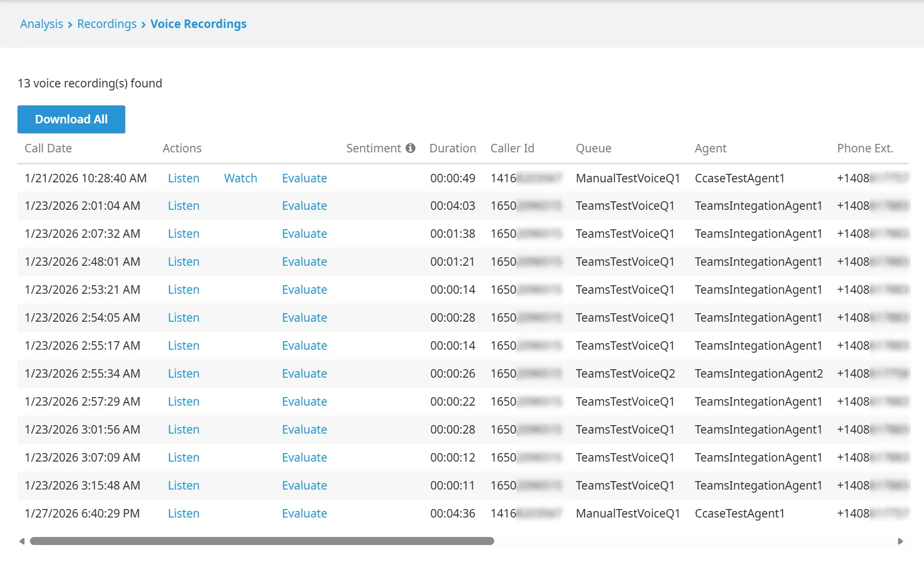Click the Phone Ext. column header
924x568 pixels.
coord(865,148)
